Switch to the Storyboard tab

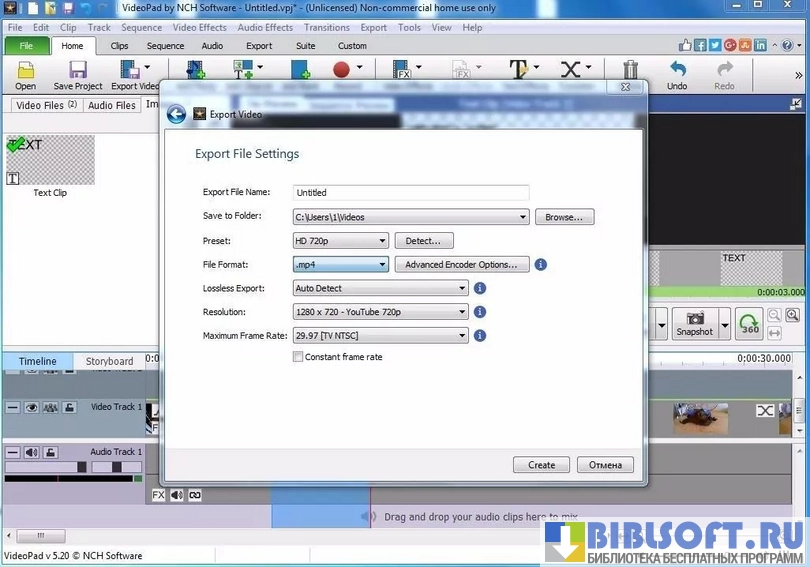tap(109, 361)
